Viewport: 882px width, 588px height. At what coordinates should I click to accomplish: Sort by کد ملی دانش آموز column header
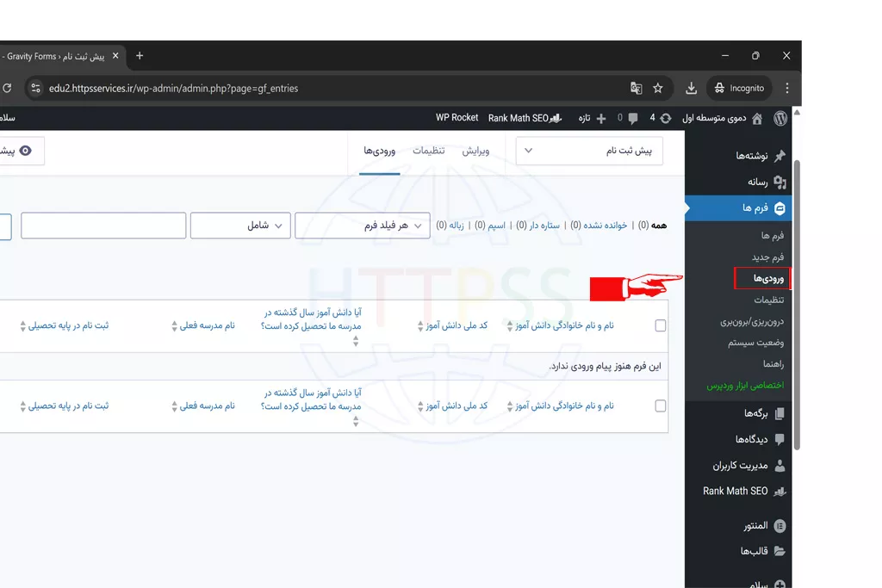[457, 325]
